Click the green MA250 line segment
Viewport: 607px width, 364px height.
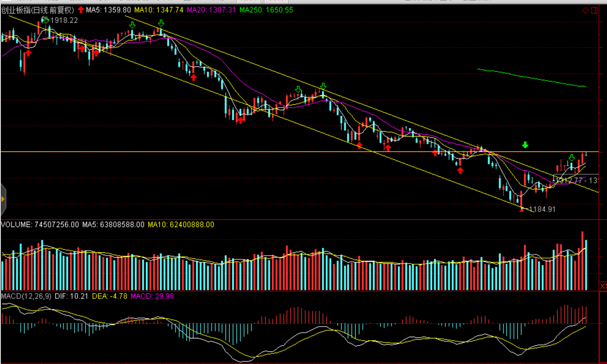tap(530, 77)
